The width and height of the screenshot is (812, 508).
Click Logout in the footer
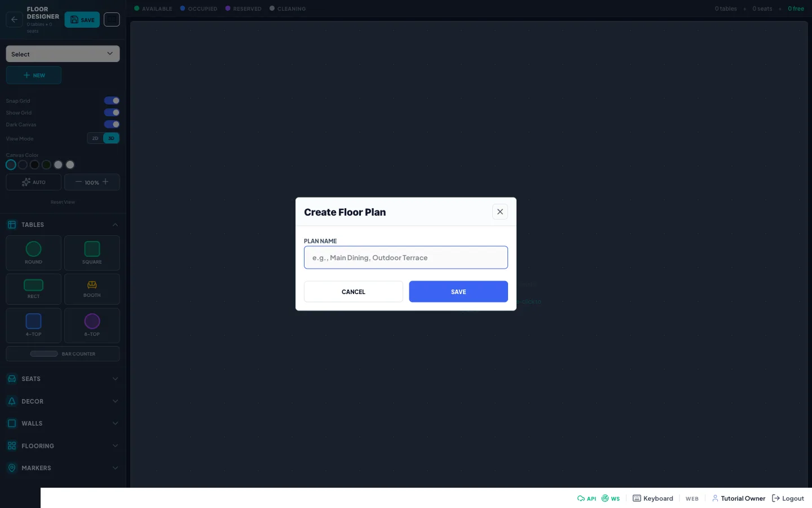coord(788,498)
